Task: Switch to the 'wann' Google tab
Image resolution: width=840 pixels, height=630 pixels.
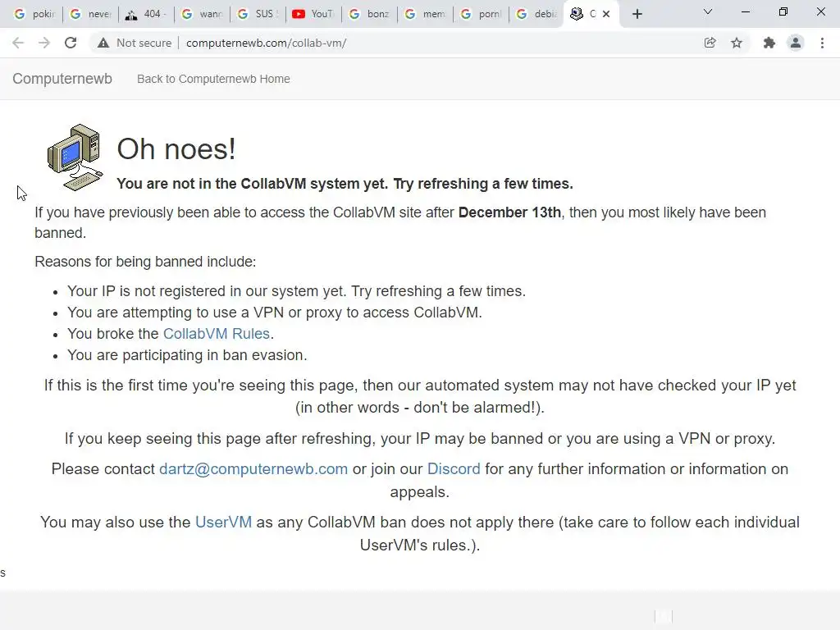Action: pyautogui.click(x=203, y=14)
